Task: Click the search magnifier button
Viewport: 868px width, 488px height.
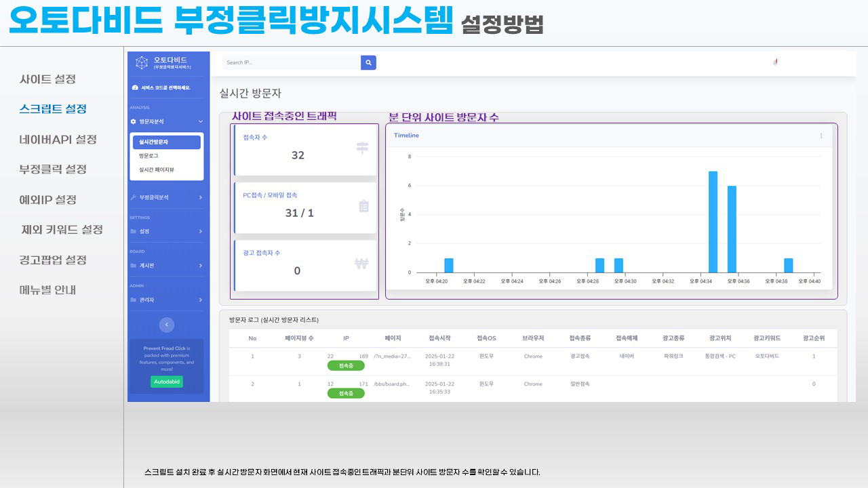Action: click(368, 62)
